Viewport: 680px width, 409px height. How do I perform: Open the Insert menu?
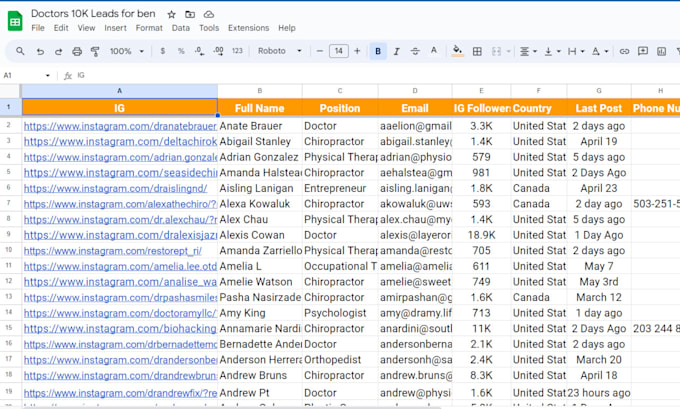115,28
